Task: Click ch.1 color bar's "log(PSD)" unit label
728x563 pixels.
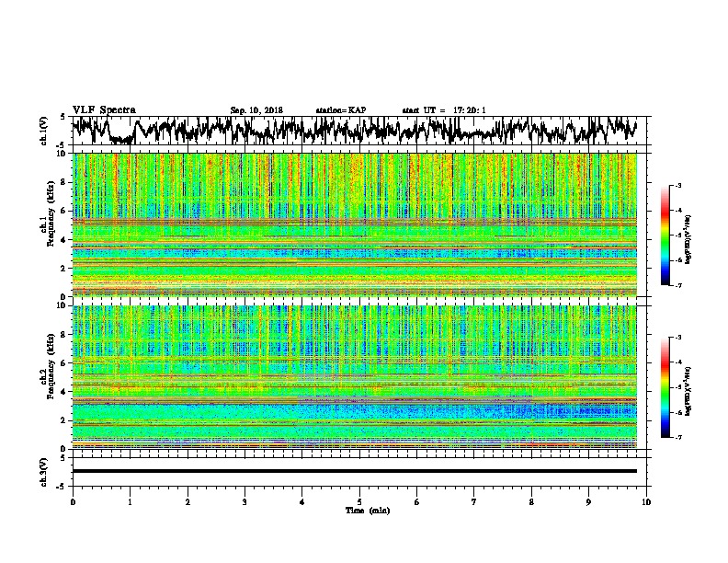Action: [688, 240]
